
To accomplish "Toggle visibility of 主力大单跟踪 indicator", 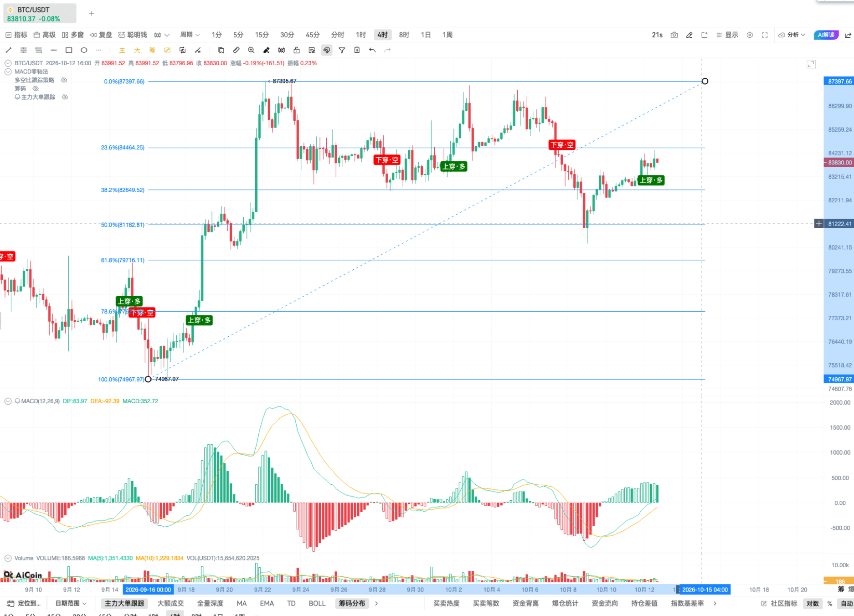I will (x=65, y=97).
